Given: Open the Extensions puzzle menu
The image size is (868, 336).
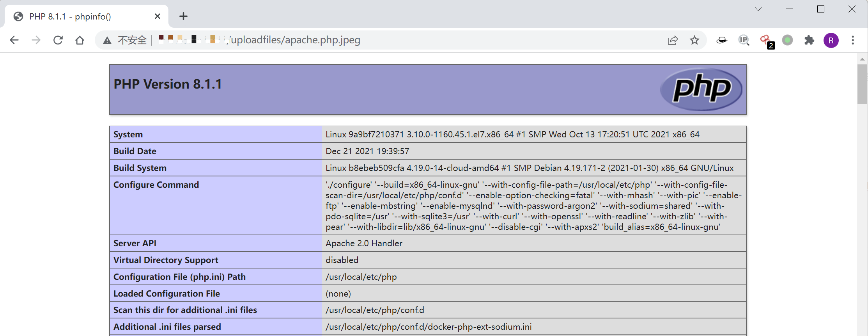Looking at the screenshot, I should point(810,40).
